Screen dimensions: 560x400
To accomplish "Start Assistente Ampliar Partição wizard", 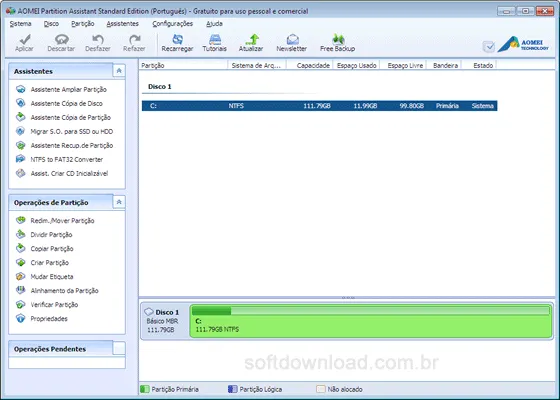I will [69, 89].
